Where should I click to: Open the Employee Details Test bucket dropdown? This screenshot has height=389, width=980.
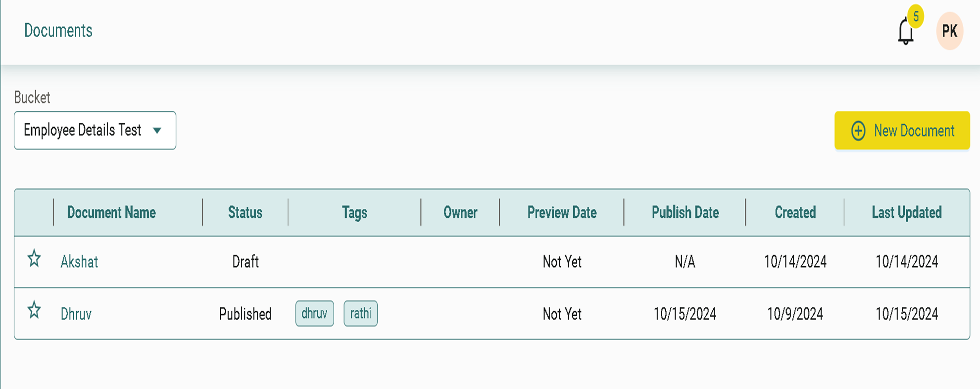[x=95, y=130]
